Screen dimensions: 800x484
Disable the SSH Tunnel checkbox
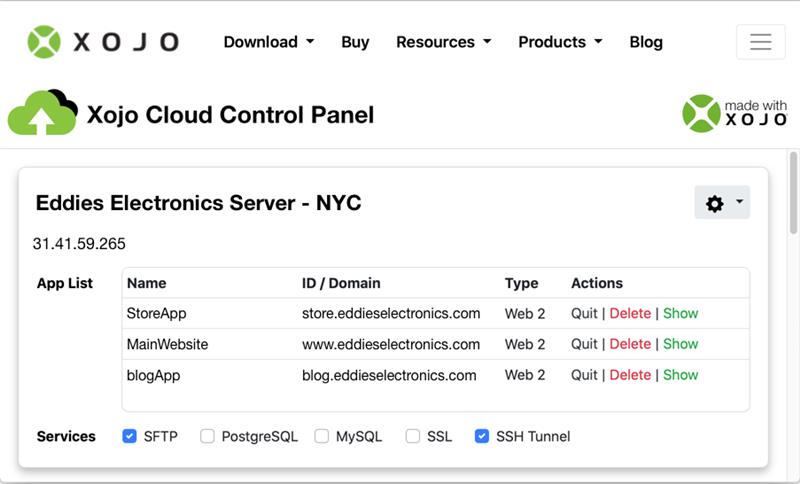point(482,436)
